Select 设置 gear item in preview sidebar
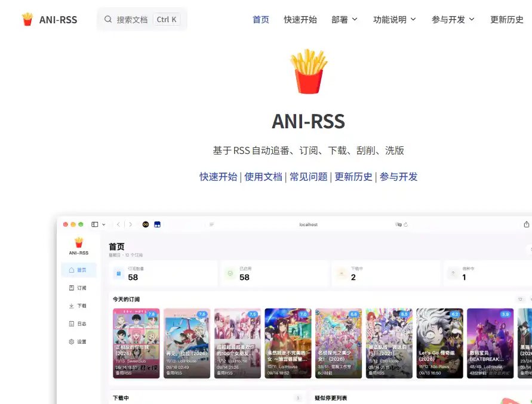Viewport: 532px width, 404px height. (x=79, y=341)
